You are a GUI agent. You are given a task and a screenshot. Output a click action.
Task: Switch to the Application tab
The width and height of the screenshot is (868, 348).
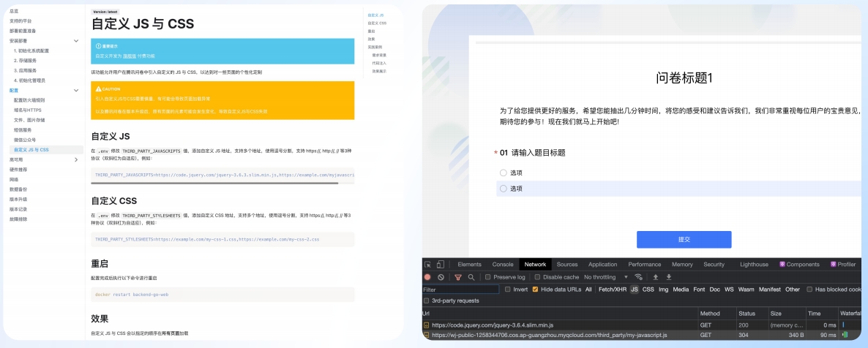click(603, 265)
